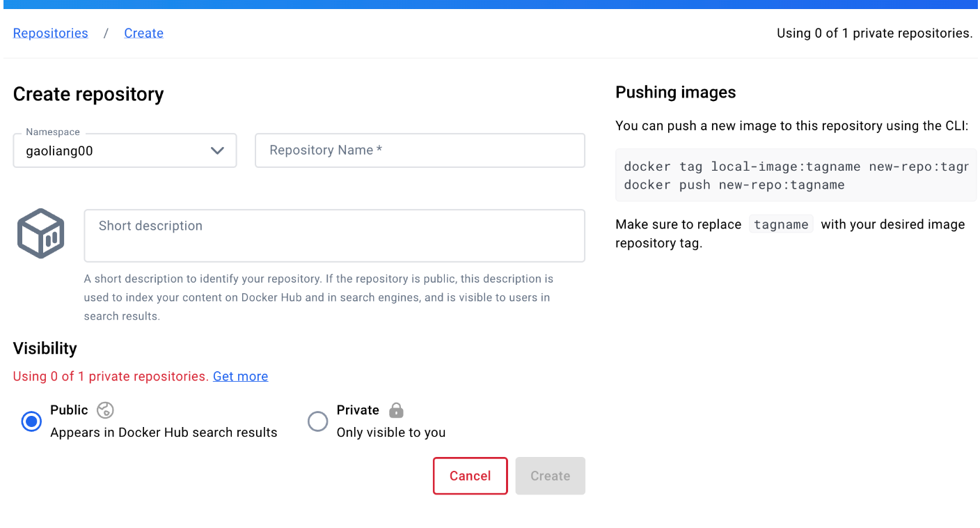980x528 pixels.
Task: Select the Private visibility radio button
Action: (x=317, y=421)
